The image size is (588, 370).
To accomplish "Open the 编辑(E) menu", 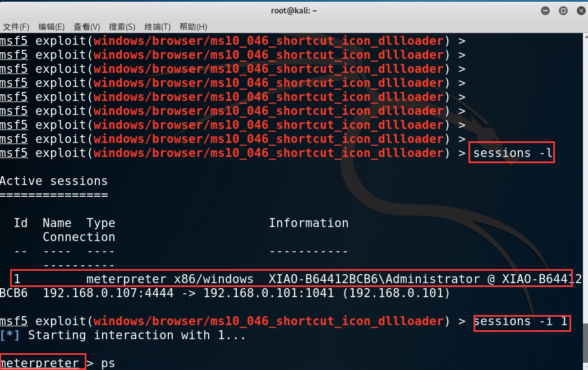I will pos(52,26).
